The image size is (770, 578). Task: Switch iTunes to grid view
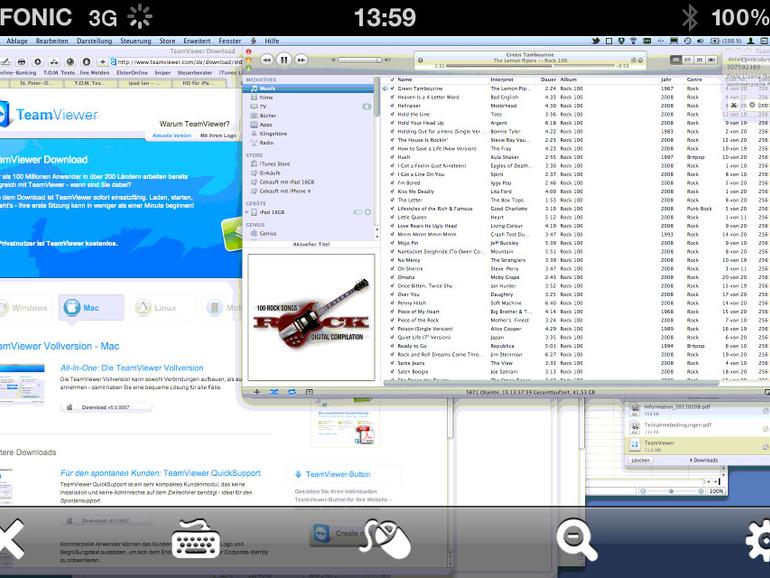click(x=700, y=59)
